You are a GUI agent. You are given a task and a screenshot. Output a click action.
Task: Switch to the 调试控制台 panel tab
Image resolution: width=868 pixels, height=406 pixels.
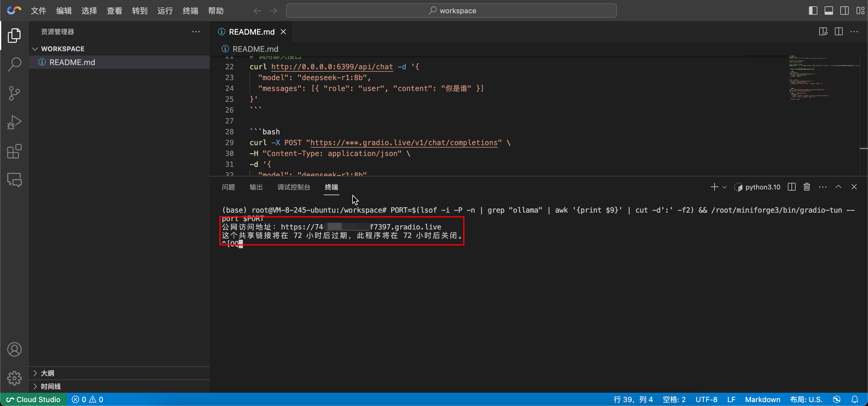pos(294,187)
